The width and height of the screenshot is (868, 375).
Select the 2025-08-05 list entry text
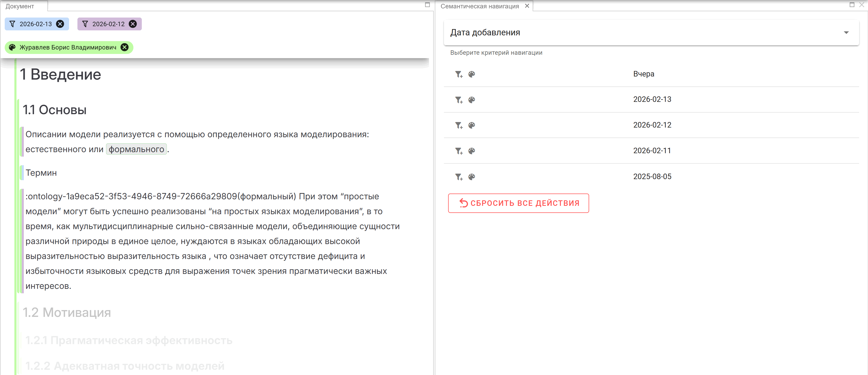click(652, 177)
